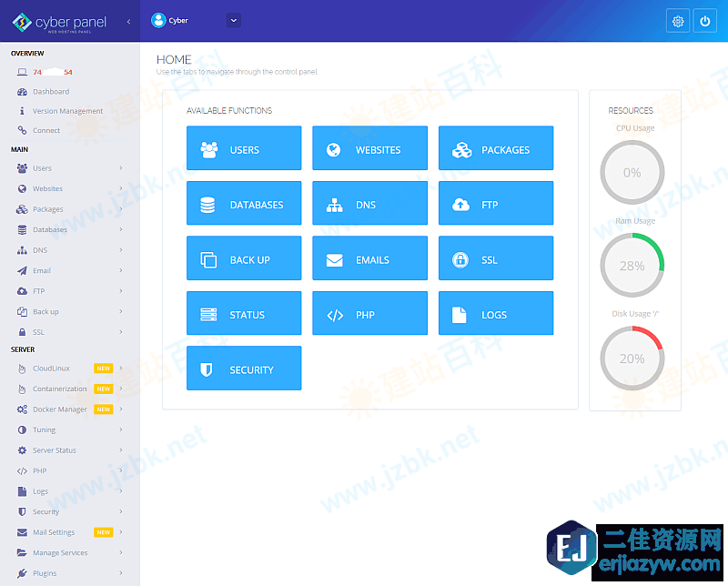Open the Databases function tile
The width and height of the screenshot is (728, 586).
pyautogui.click(x=244, y=205)
